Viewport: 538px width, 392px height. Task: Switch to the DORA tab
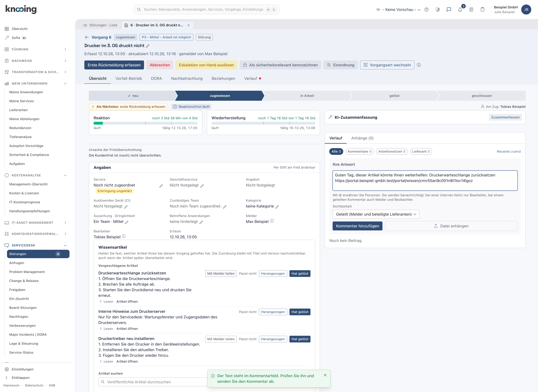click(156, 79)
